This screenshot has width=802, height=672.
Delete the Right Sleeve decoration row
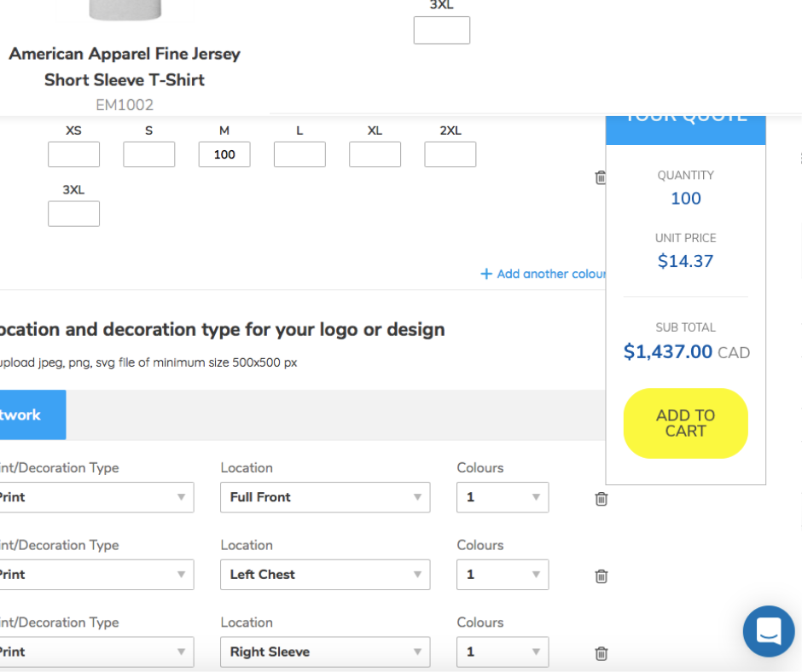tap(601, 653)
